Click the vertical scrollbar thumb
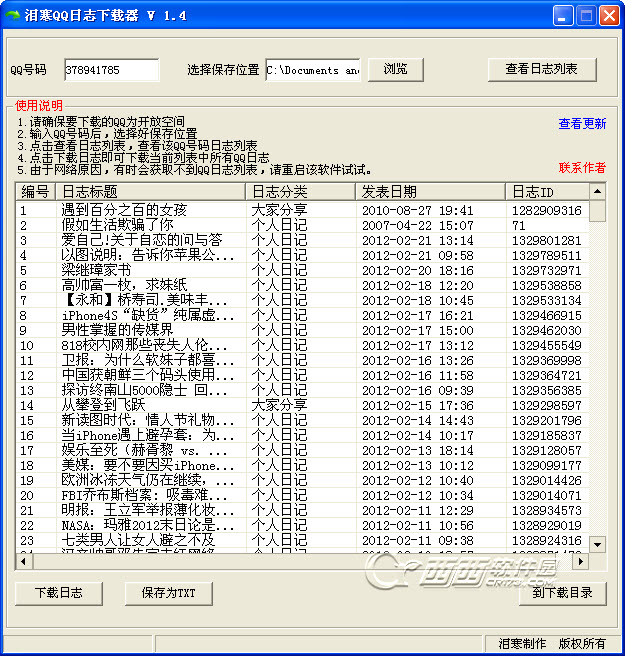The width and height of the screenshot is (625, 656). click(x=597, y=210)
